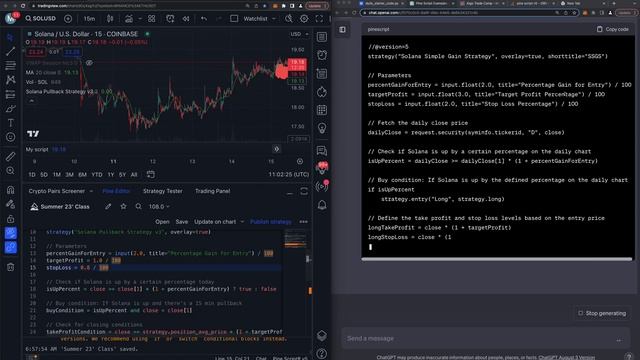
Task: Open the ideas lightbulb in the right sidebar
Action: [322, 128]
